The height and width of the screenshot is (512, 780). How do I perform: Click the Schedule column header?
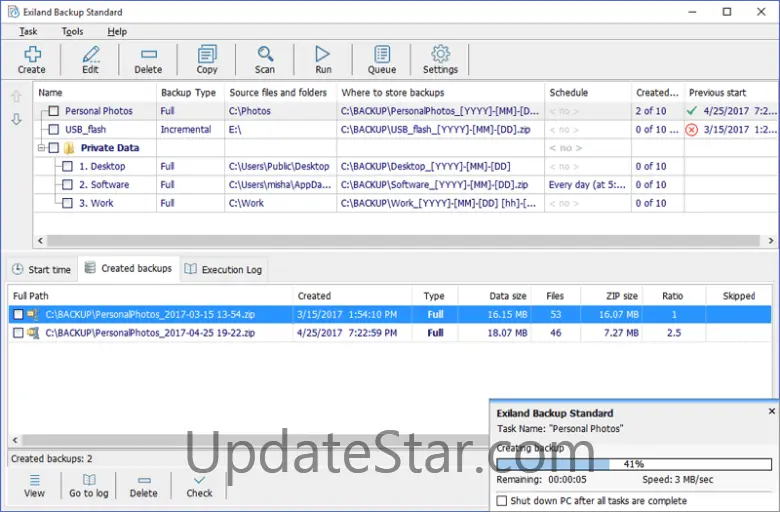click(588, 93)
